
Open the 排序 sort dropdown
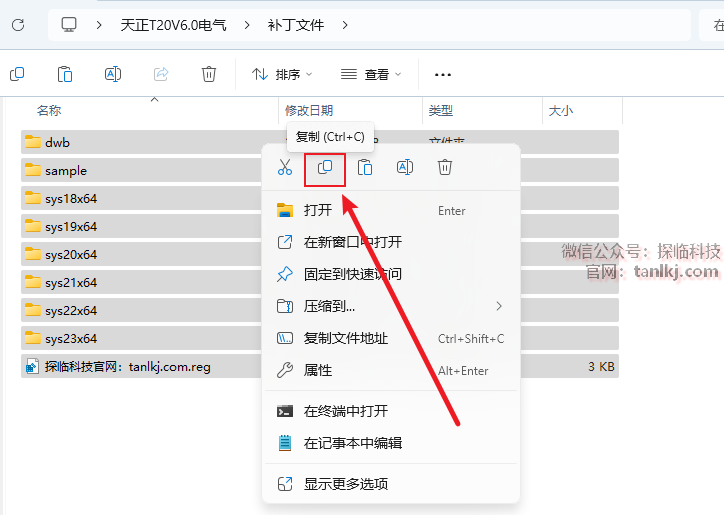click(282, 74)
